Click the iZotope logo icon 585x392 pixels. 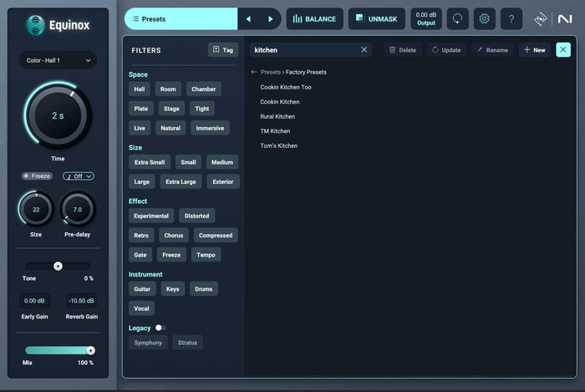(x=540, y=19)
